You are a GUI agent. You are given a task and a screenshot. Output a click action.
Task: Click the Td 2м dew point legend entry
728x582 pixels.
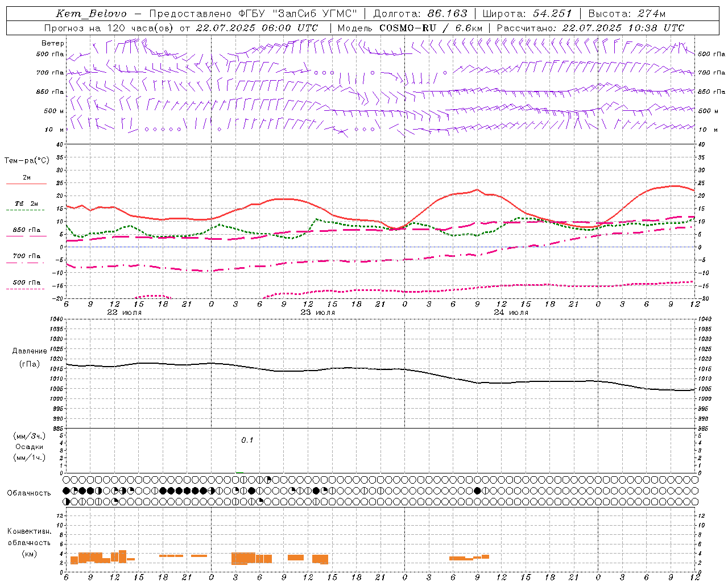pyautogui.click(x=26, y=203)
